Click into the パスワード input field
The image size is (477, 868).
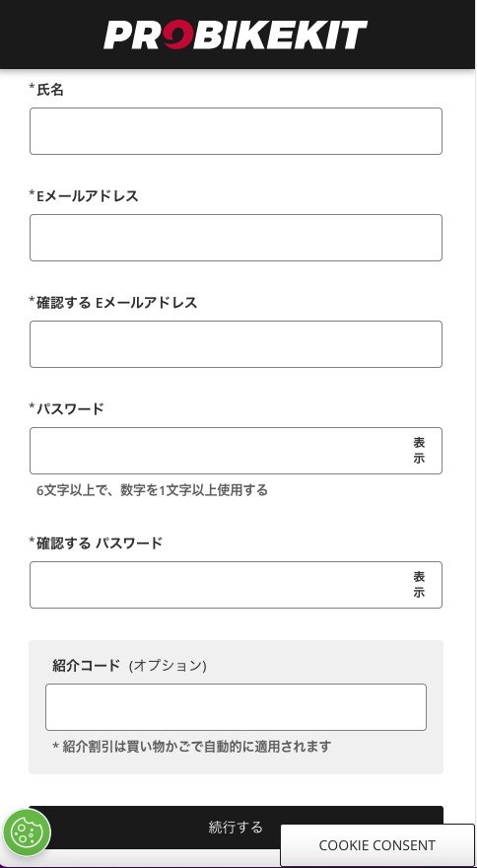pyautogui.click(x=218, y=451)
